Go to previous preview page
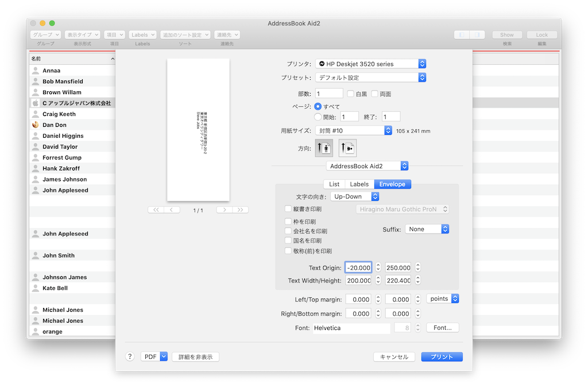 (x=172, y=210)
